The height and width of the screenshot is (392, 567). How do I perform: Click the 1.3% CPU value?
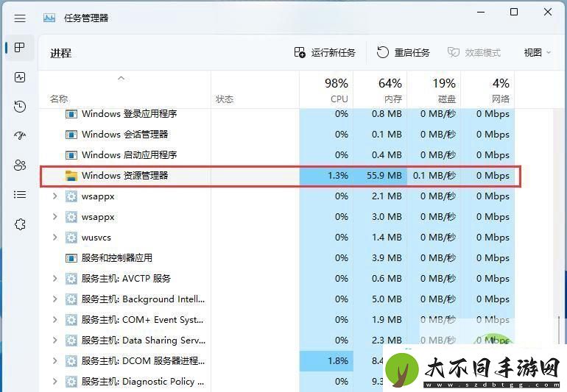click(x=338, y=176)
